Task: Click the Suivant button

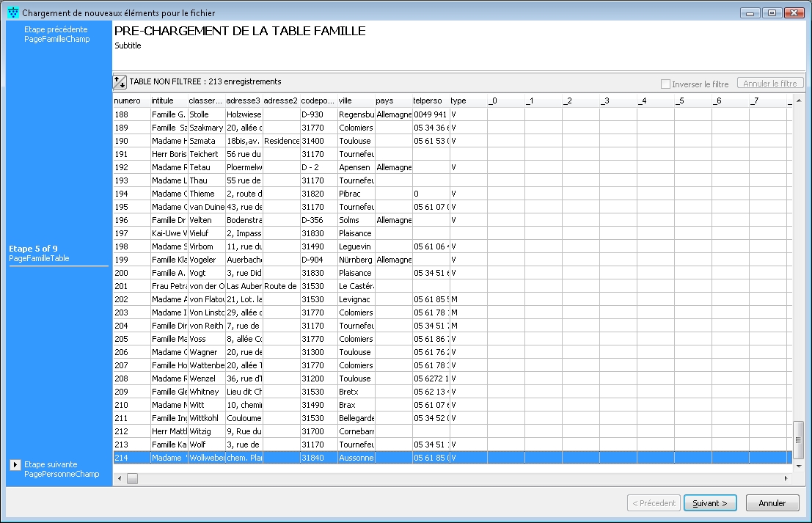Action: pos(709,503)
